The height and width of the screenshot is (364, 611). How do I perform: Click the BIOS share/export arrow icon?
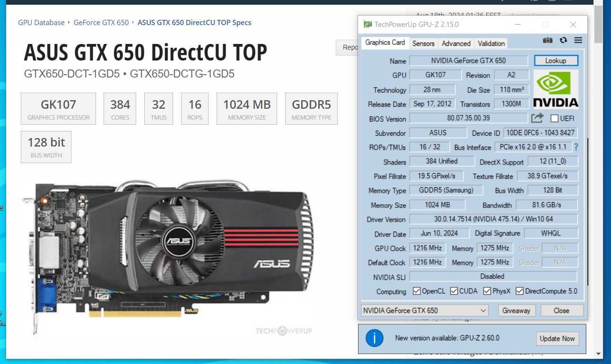[537, 118]
